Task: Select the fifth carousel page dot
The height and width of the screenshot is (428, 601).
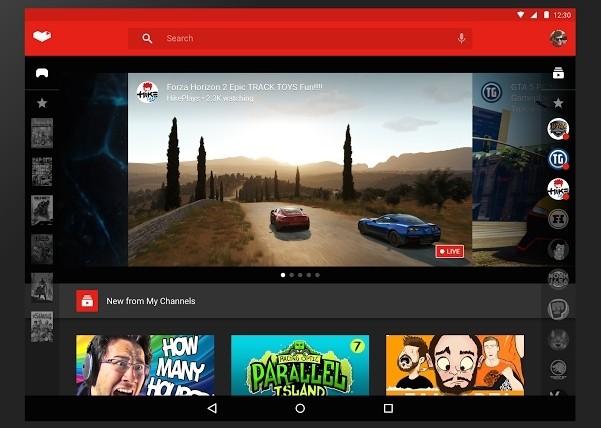Action: 317,275
